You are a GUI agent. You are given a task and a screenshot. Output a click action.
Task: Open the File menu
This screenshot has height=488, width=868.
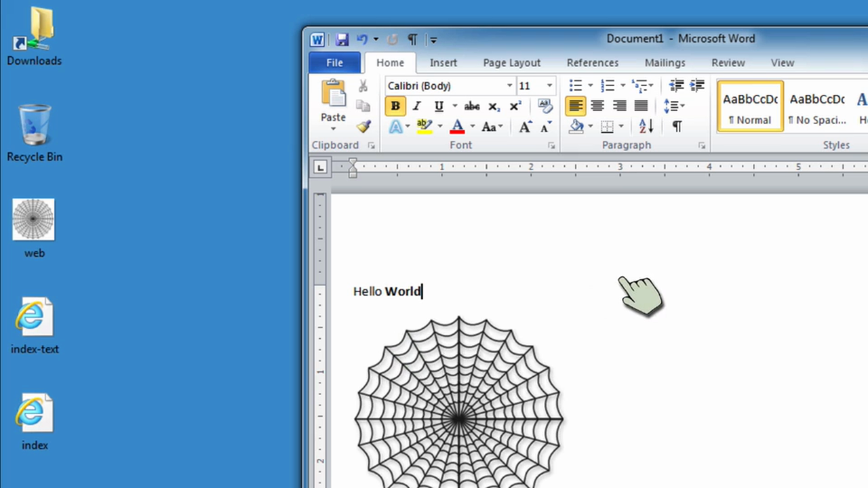coord(334,62)
